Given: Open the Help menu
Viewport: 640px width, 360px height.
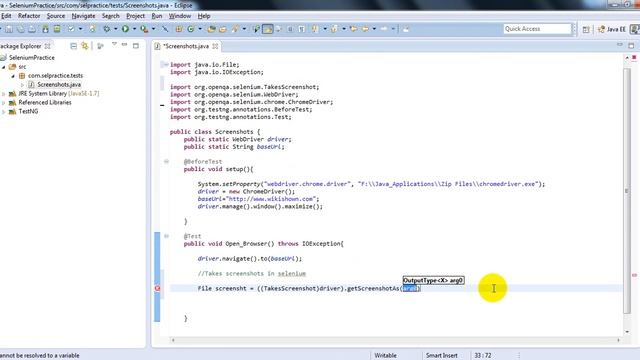Looking at the screenshot, I should pos(204,16).
